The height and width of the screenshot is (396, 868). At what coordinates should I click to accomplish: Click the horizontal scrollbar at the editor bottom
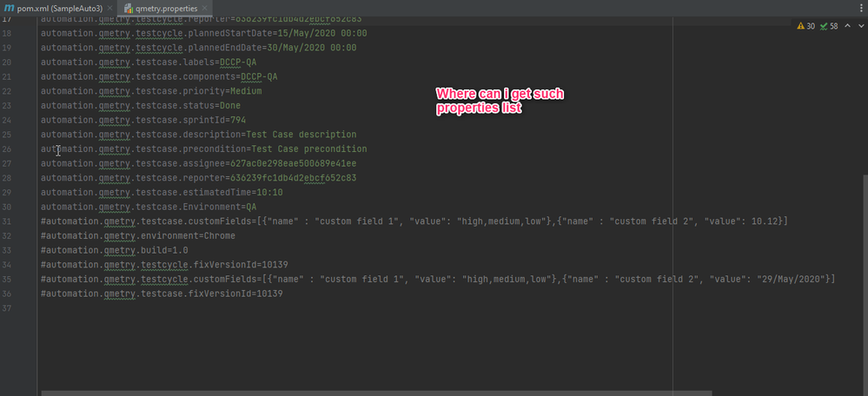coord(376,393)
